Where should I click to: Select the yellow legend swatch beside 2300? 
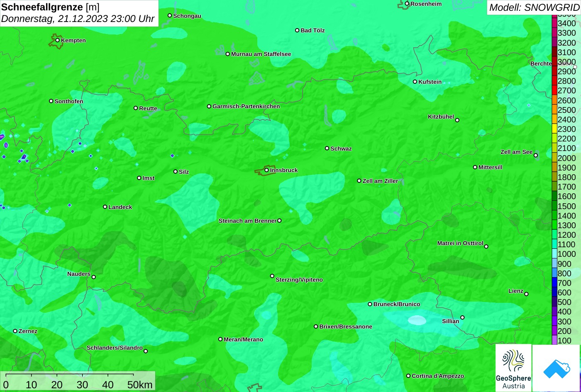554,129
